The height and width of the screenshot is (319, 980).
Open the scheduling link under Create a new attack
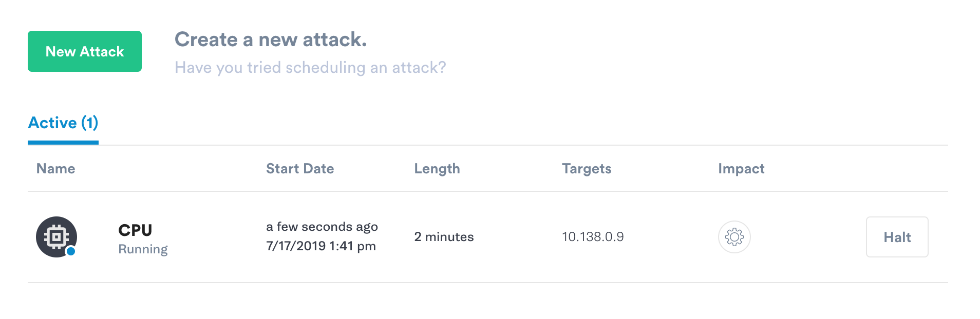point(310,67)
